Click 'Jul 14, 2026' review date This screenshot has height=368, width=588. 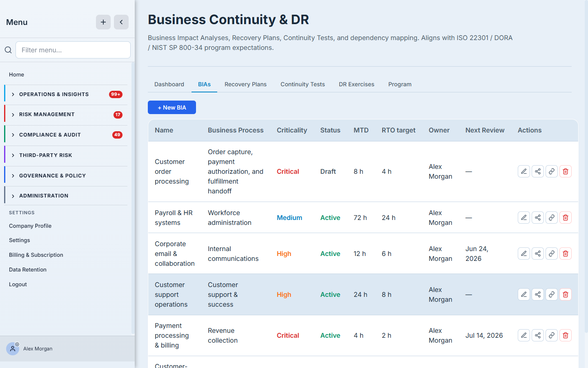(x=484, y=335)
